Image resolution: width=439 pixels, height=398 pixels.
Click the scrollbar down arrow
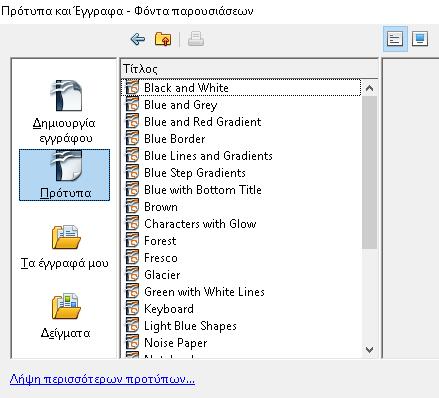coord(369,350)
